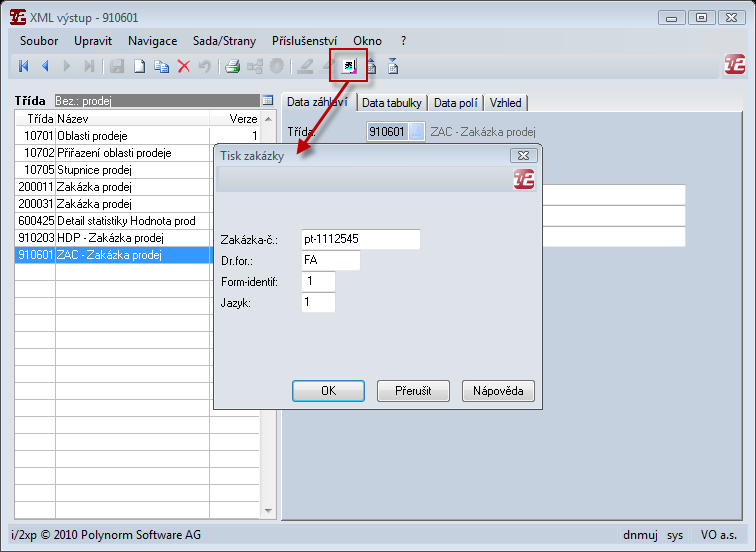Open the Okno menu
Screen dimensions: 756x552
[x=367, y=41]
